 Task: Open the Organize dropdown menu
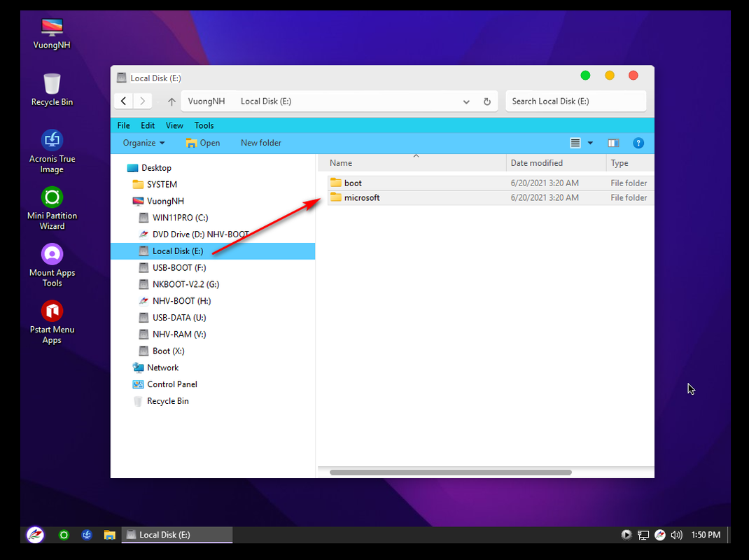pyautogui.click(x=143, y=143)
